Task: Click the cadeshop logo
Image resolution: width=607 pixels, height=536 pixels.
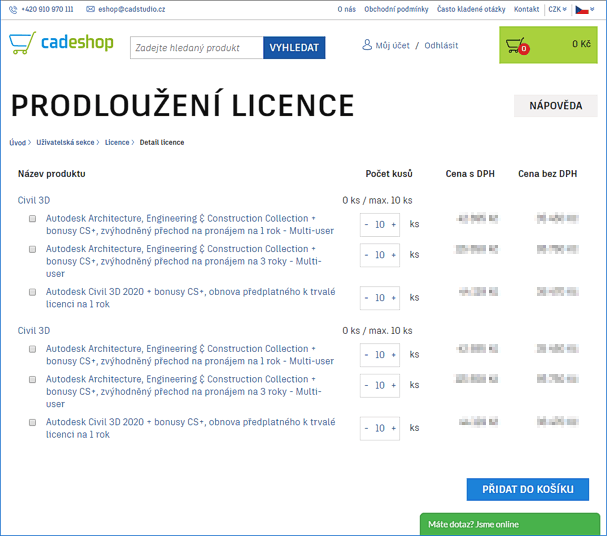Action: pos(61,44)
